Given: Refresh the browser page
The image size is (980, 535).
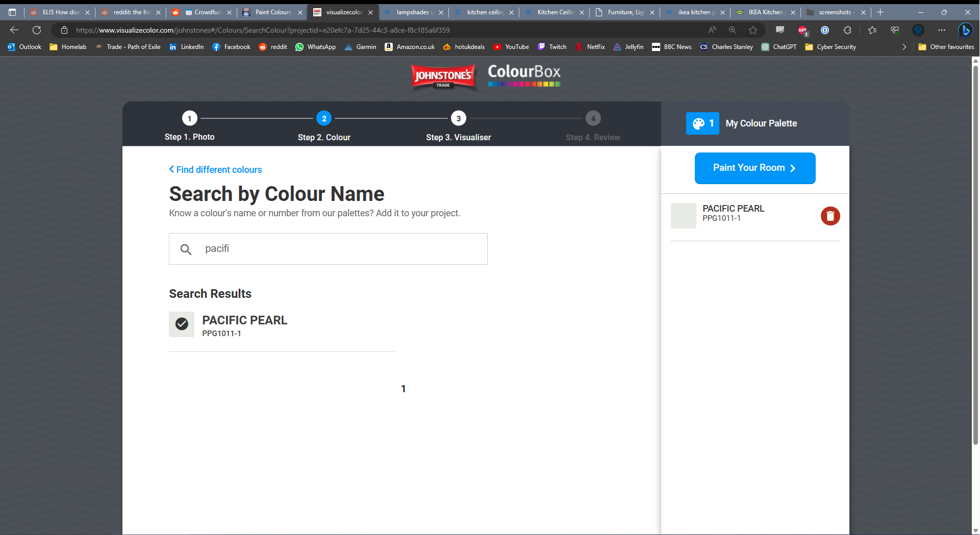Looking at the screenshot, I should 37,30.
